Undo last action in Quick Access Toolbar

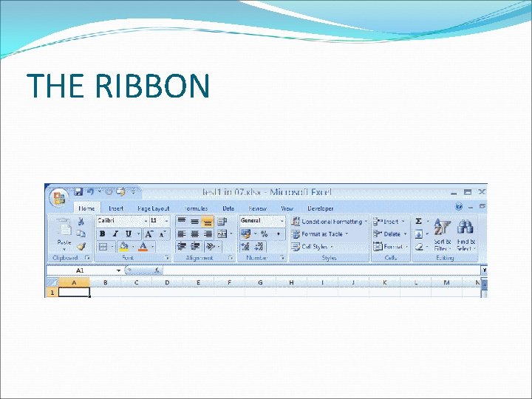point(90,191)
